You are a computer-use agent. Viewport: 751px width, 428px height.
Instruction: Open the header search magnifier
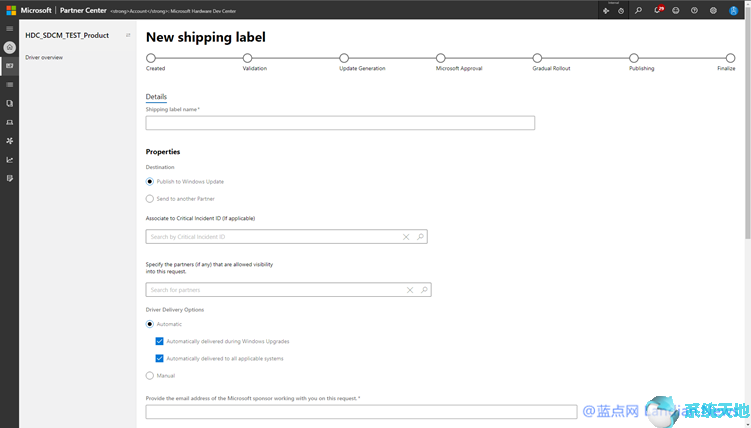point(638,11)
